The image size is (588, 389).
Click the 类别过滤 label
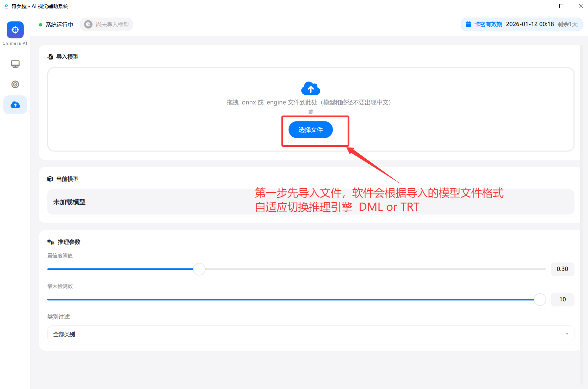(x=58, y=317)
